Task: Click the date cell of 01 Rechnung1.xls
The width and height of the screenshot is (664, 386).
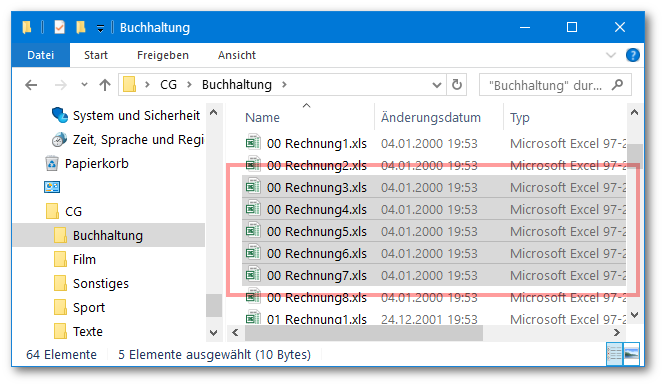Action: click(x=429, y=319)
